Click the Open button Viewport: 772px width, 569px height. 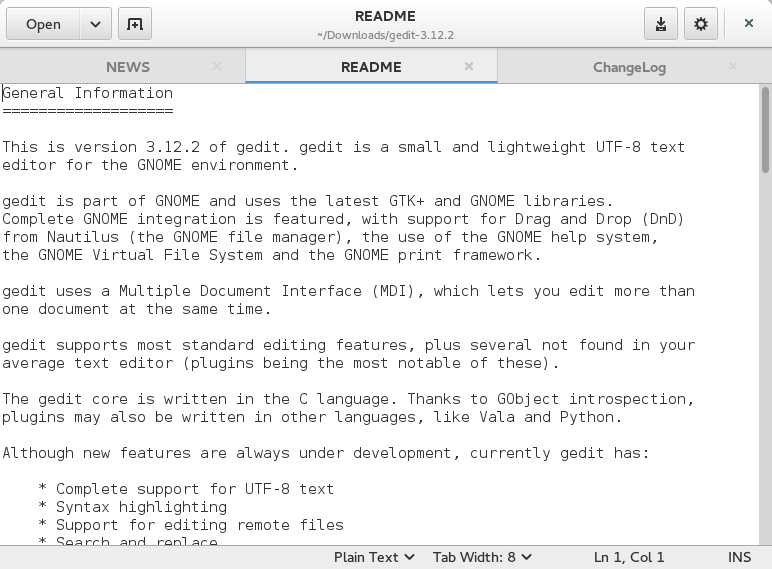click(x=43, y=24)
